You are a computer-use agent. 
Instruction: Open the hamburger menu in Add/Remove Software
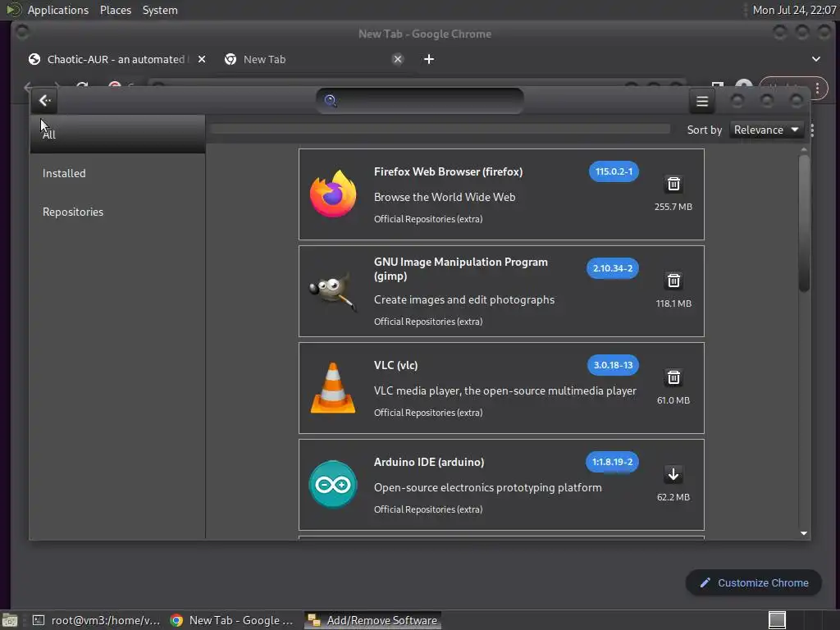coord(702,101)
